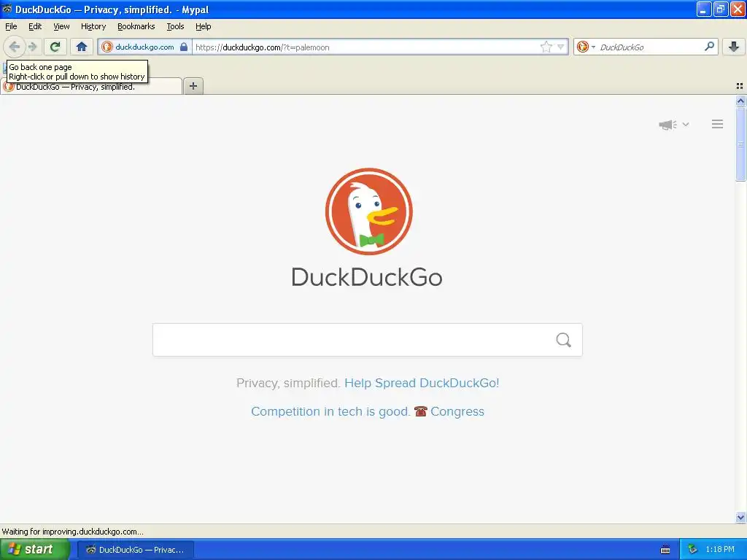Switch to DuckDuckGo taskbar window button
The height and width of the screenshot is (560, 747).
point(136,550)
